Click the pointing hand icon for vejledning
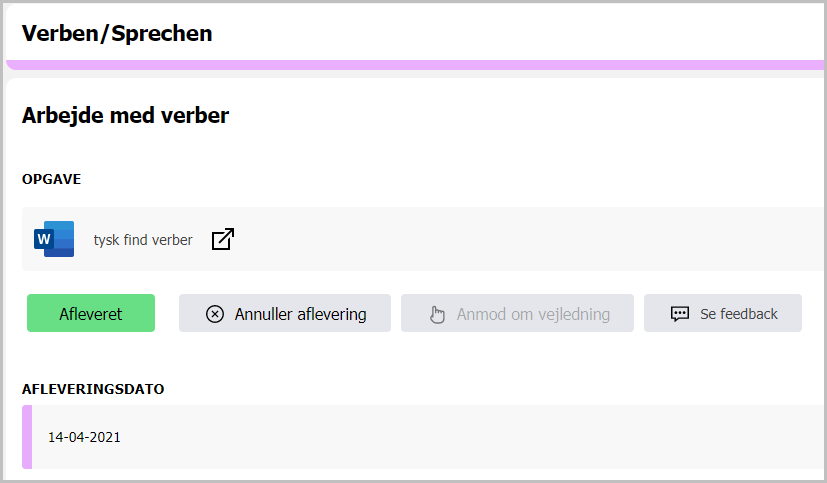The height and width of the screenshot is (483, 827). (x=437, y=314)
